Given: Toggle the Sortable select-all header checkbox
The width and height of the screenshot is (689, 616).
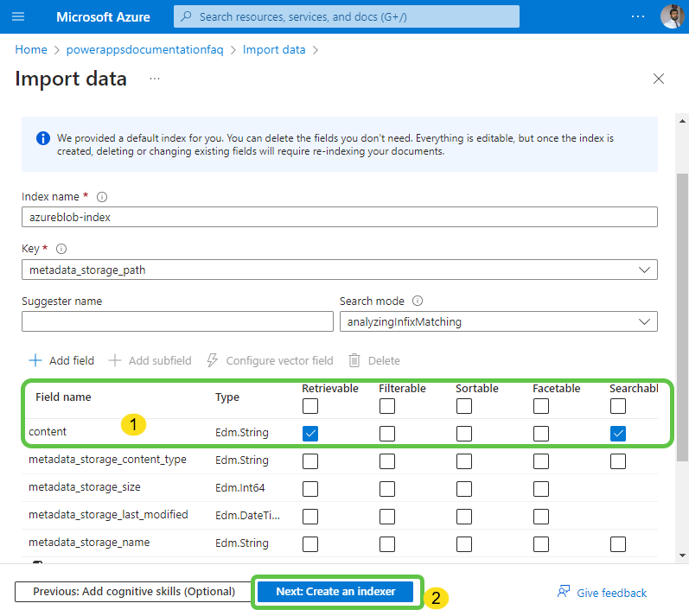Looking at the screenshot, I should 464,406.
